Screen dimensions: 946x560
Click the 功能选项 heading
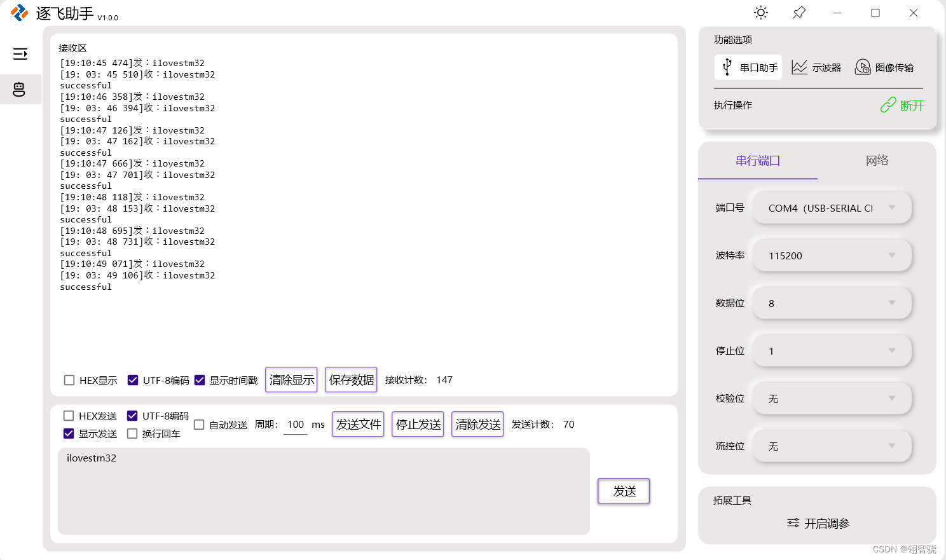(733, 39)
